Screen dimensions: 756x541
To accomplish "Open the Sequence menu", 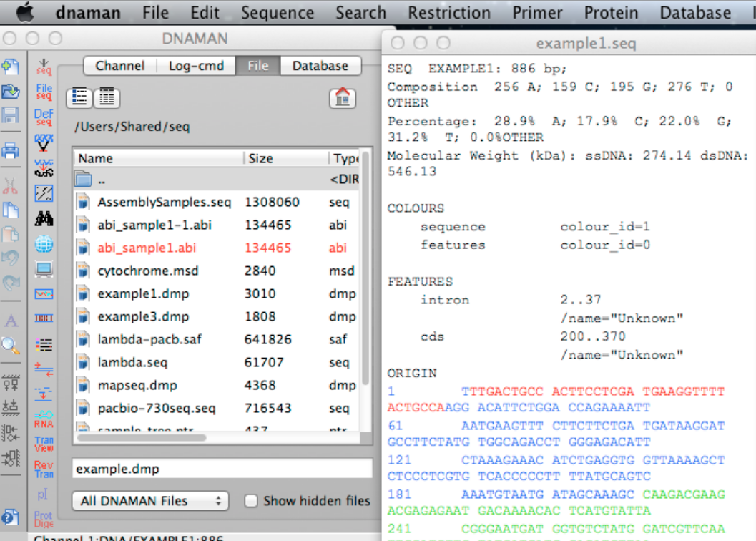I will tap(278, 13).
